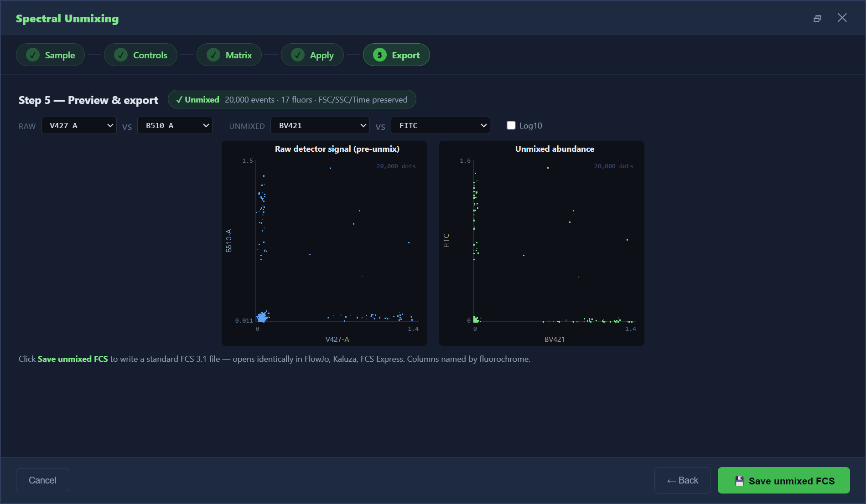The height and width of the screenshot is (504, 866).
Task: Click the Matrix step checkmark icon
Action: point(213,55)
